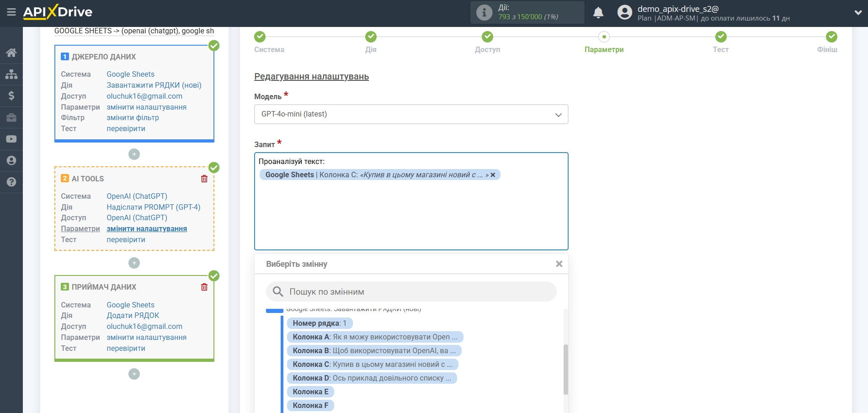Image resolution: width=868 pixels, height=413 pixels.
Task: Click the actions info icon
Action: click(485, 12)
